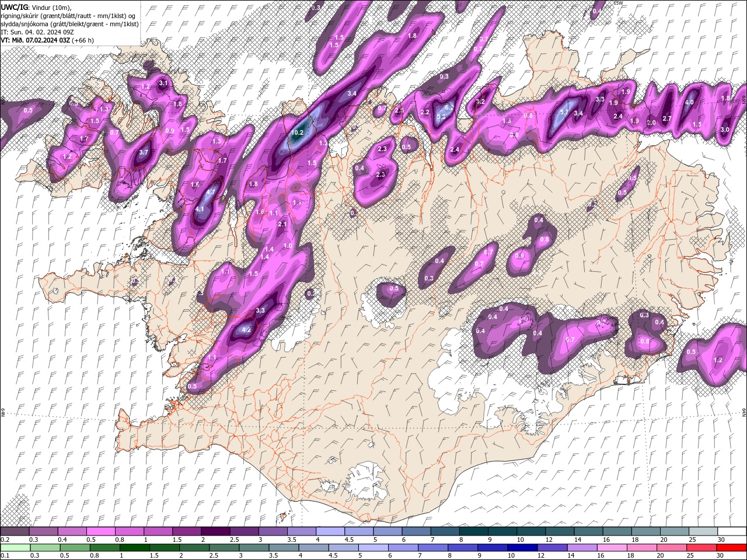
Task: Click the 'UWC/IG: Vindur (10m)' title line
Action: pyautogui.click(x=36, y=6)
